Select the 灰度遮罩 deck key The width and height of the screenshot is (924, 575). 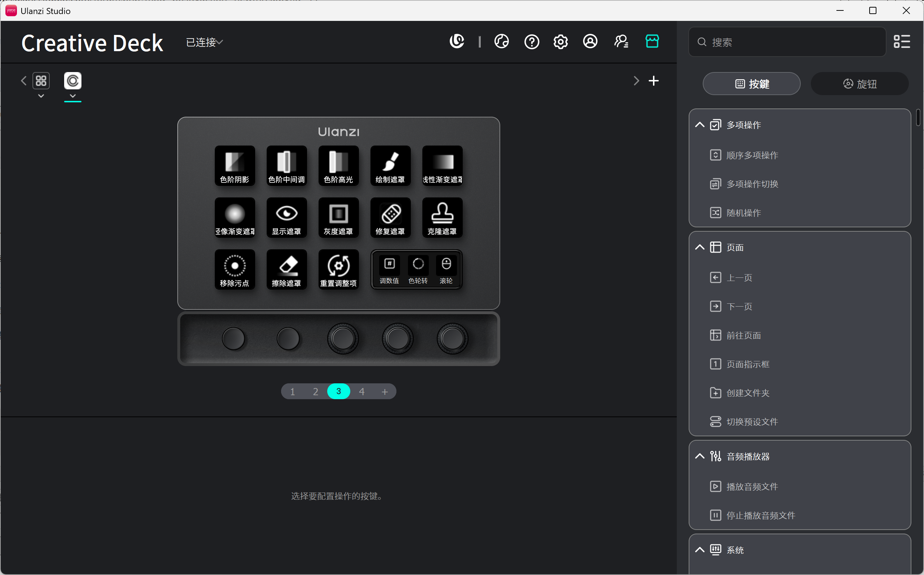coord(338,218)
